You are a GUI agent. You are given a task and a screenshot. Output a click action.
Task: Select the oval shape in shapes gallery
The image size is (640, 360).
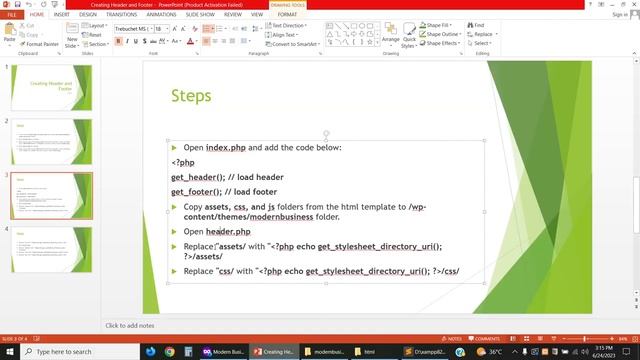click(362, 26)
